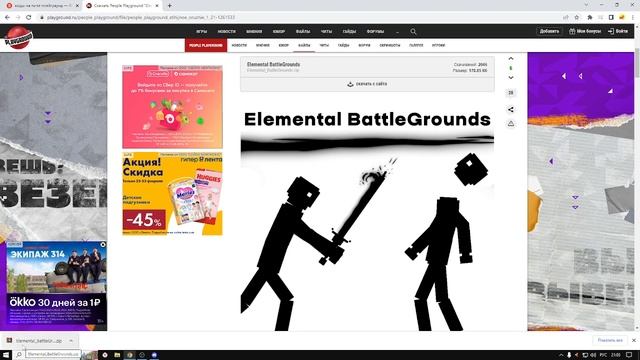Open Файлы in the top black navigation

302,31
